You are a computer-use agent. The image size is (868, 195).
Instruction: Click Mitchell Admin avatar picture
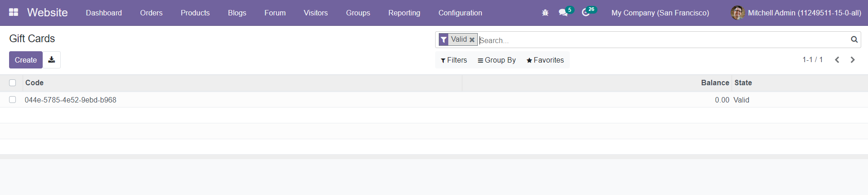(x=737, y=13)
